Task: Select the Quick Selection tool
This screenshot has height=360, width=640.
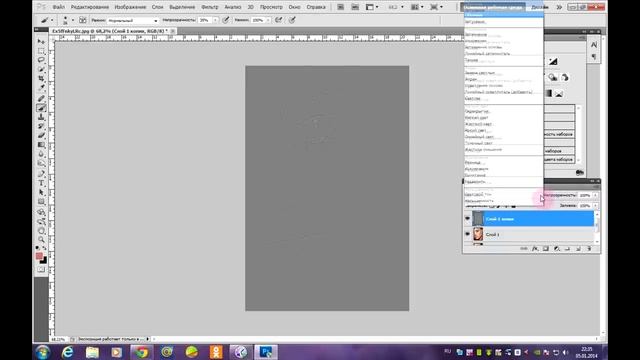Action: [x=41, y=69]
